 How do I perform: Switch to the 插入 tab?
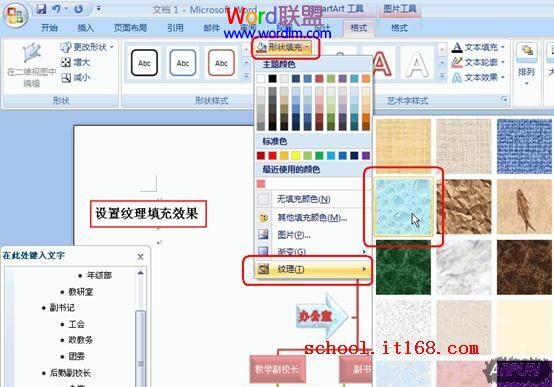click(86, 28)
